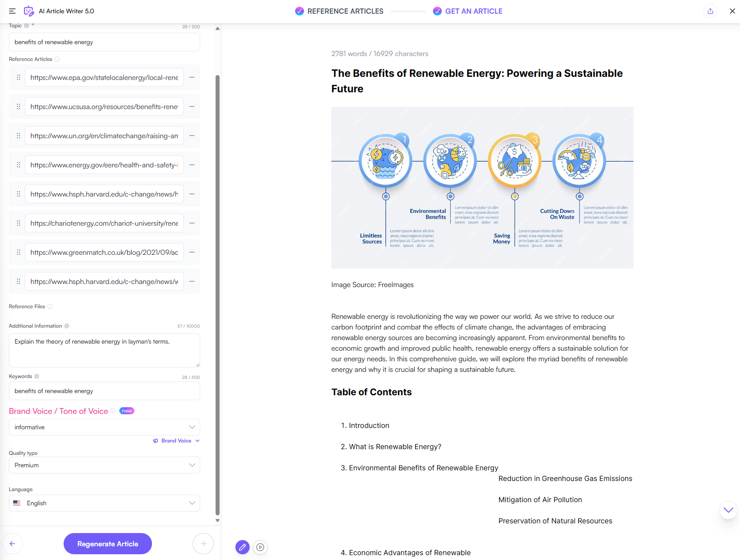Remove the greenmatch.co.uk reference article
This screenshot has width=740, height=560.
click(x=192, y=252)
